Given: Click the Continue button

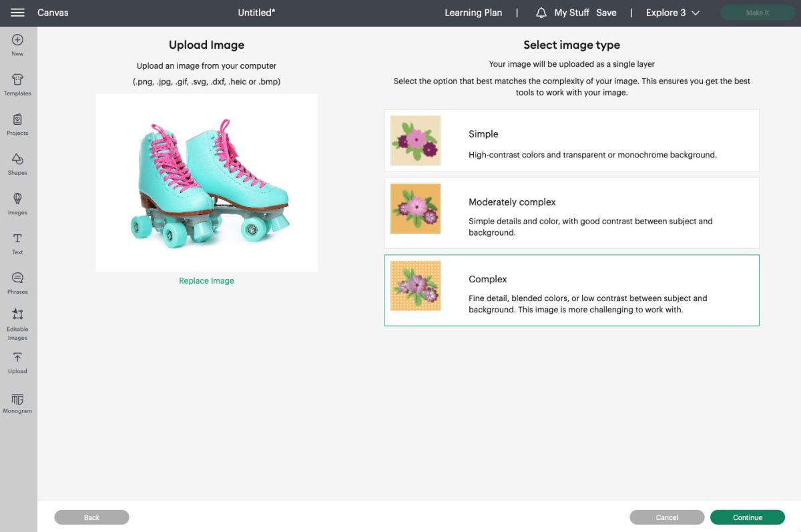Looking at the screenshot, I should (748, 517).
